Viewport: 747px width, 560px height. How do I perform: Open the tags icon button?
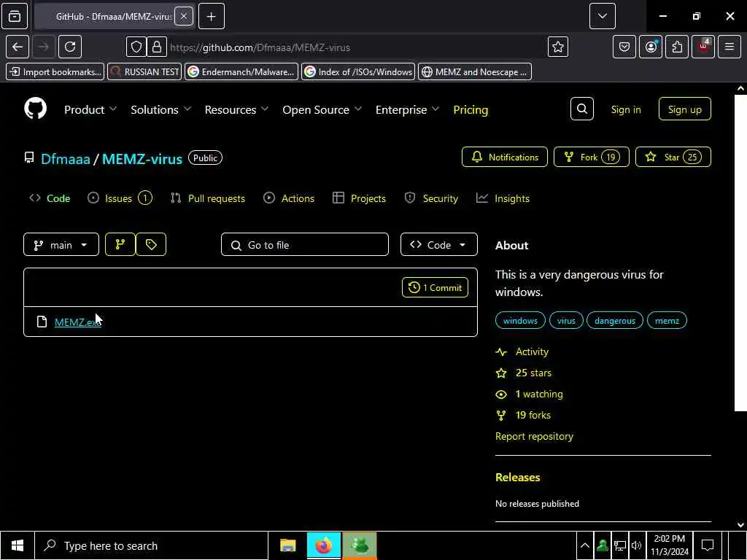pyautogui.click(x=151, y=244)
